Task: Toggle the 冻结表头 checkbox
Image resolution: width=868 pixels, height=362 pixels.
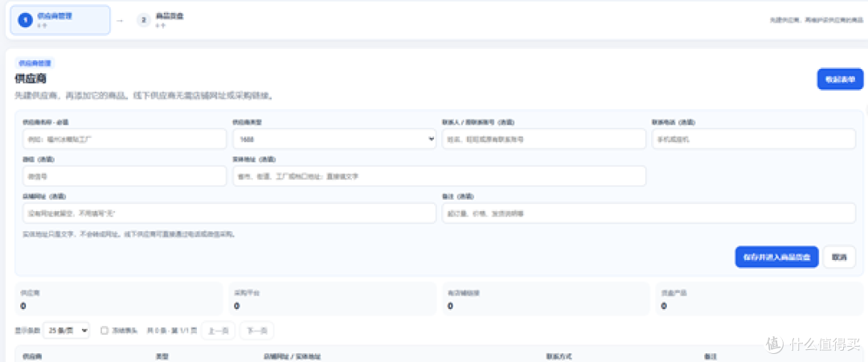Action: point(104,331)
